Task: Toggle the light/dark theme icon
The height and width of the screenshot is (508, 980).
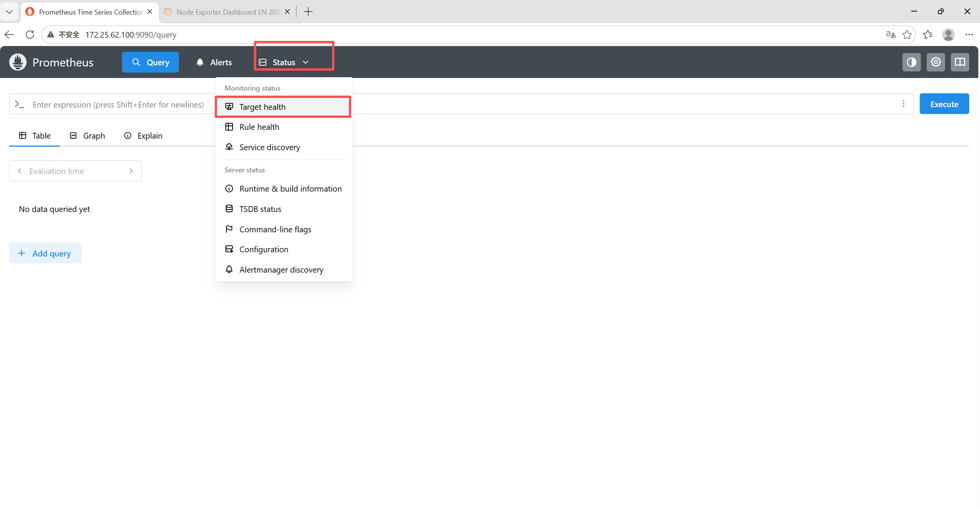Action: click(911, 62)
